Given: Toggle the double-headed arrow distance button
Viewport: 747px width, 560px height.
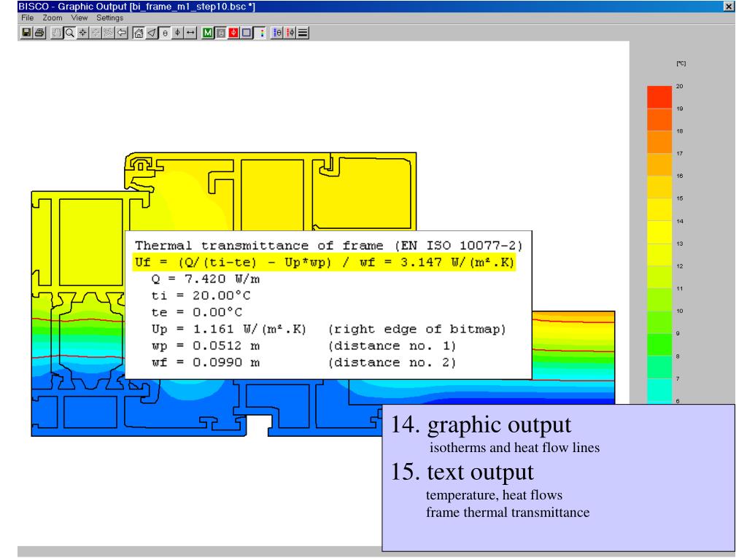Looking at the screenshot, I should pyautogui.click(x=190, y=33).
